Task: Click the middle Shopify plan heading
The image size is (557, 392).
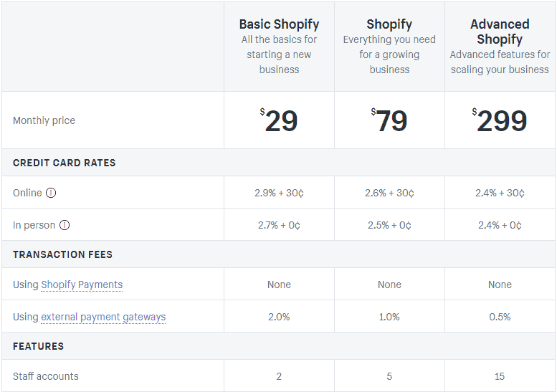Action: click(389, 24)
